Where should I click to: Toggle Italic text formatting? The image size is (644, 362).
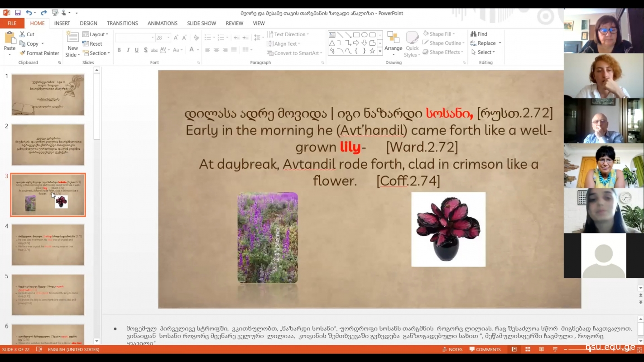click(x=128, y=50)
